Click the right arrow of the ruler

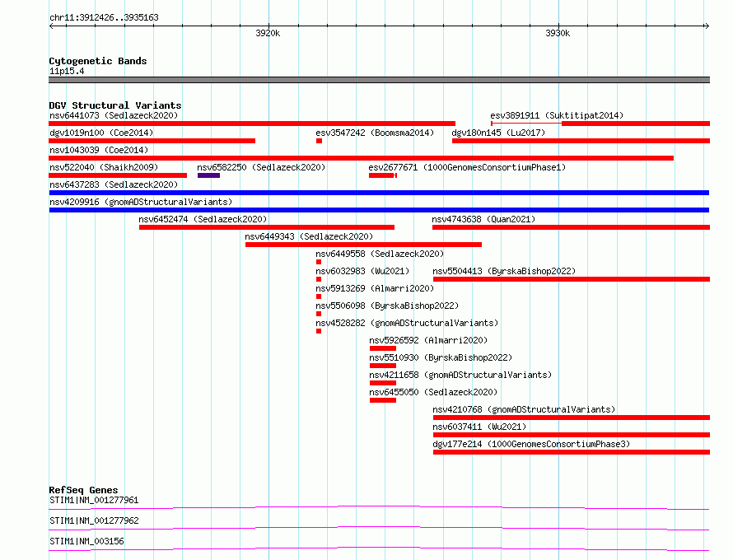707,26
